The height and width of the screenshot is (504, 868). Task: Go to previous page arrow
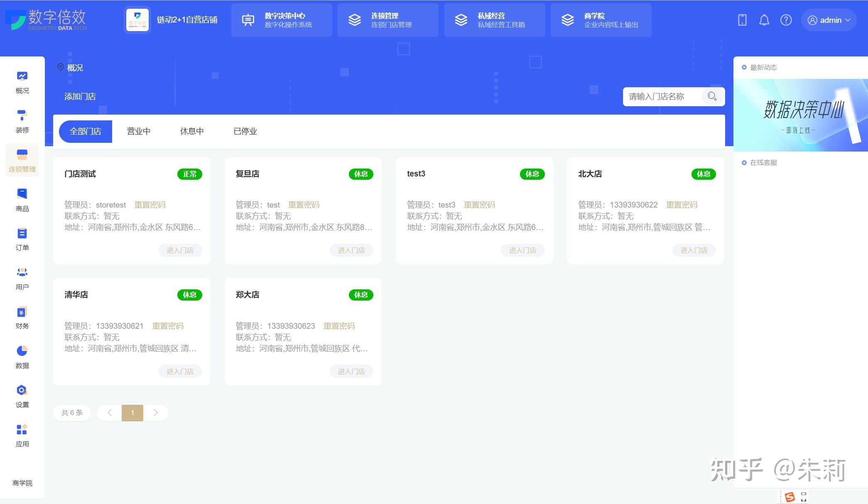[x=110, y=413]
